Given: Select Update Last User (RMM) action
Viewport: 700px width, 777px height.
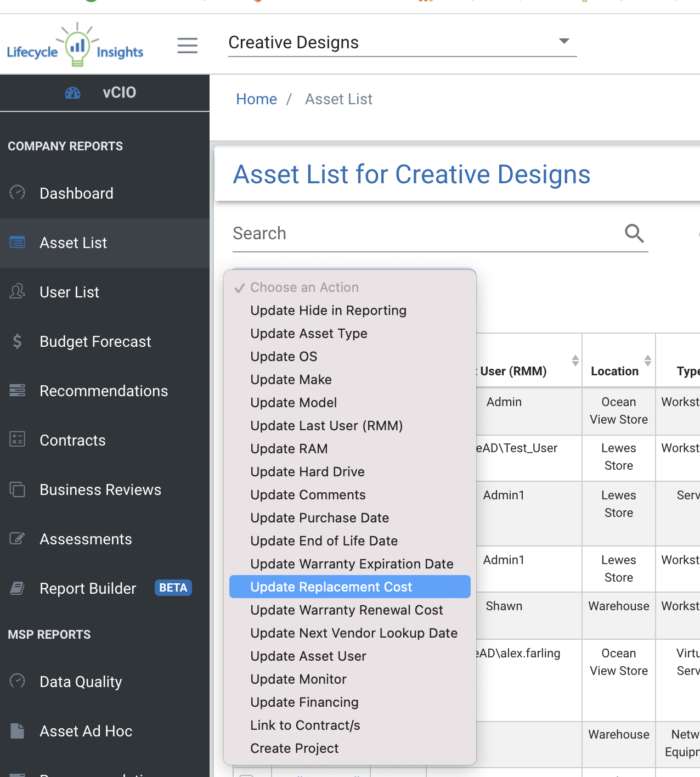Looking at the screenshot, I should pos(350,426).
